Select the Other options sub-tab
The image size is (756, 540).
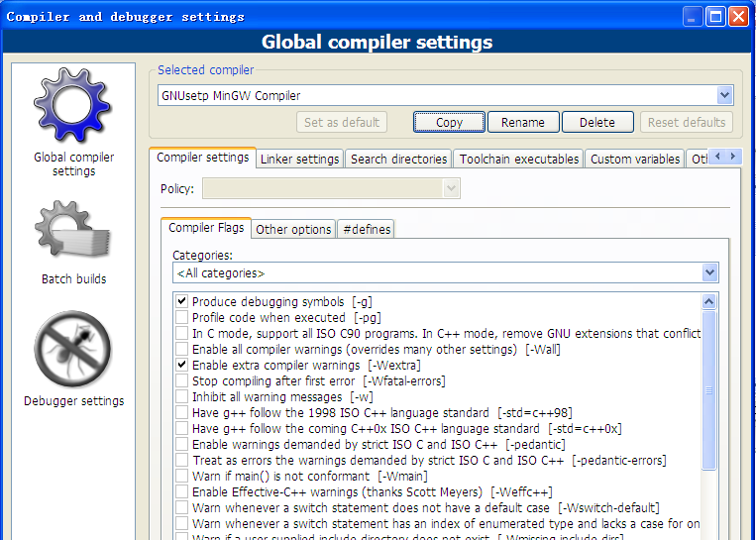293,230
